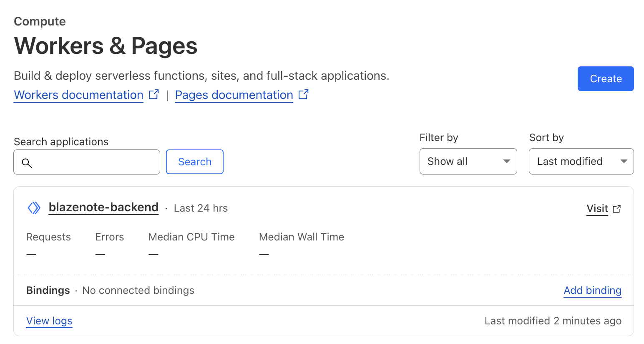Open the blazenote-backend application

click(103, 207)
